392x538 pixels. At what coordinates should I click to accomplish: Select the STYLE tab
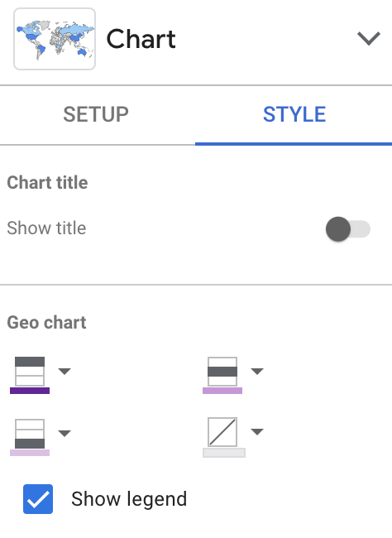coord(294,114)
